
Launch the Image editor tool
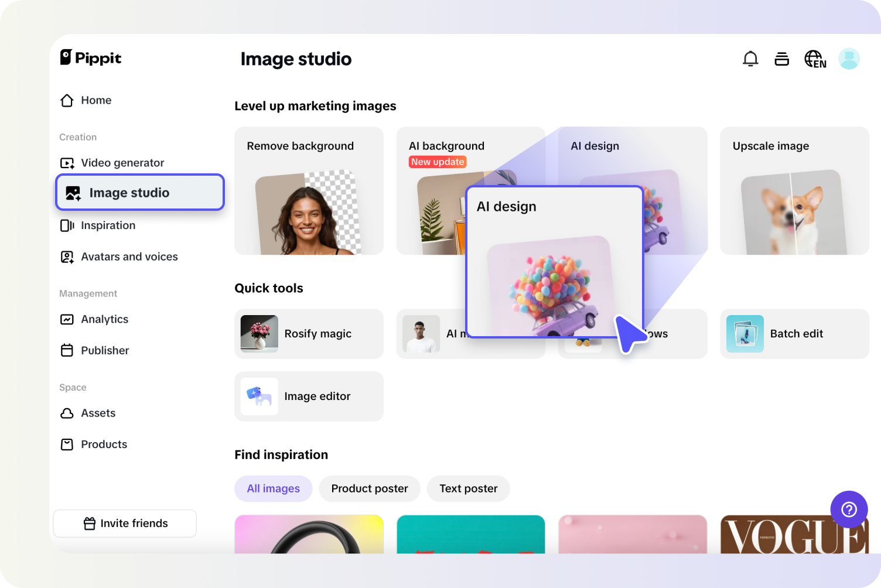tap(309, 396)
